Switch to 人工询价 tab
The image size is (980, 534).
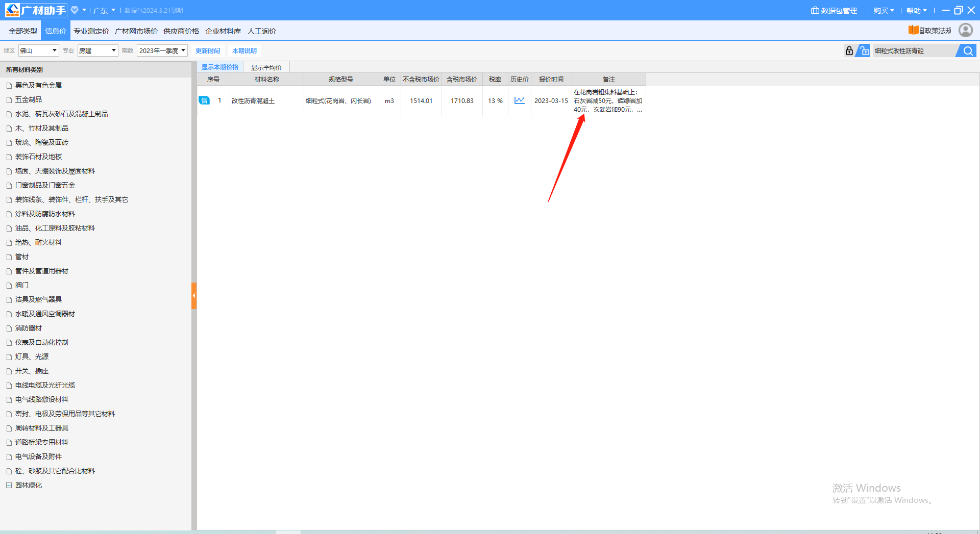point(262,31)
